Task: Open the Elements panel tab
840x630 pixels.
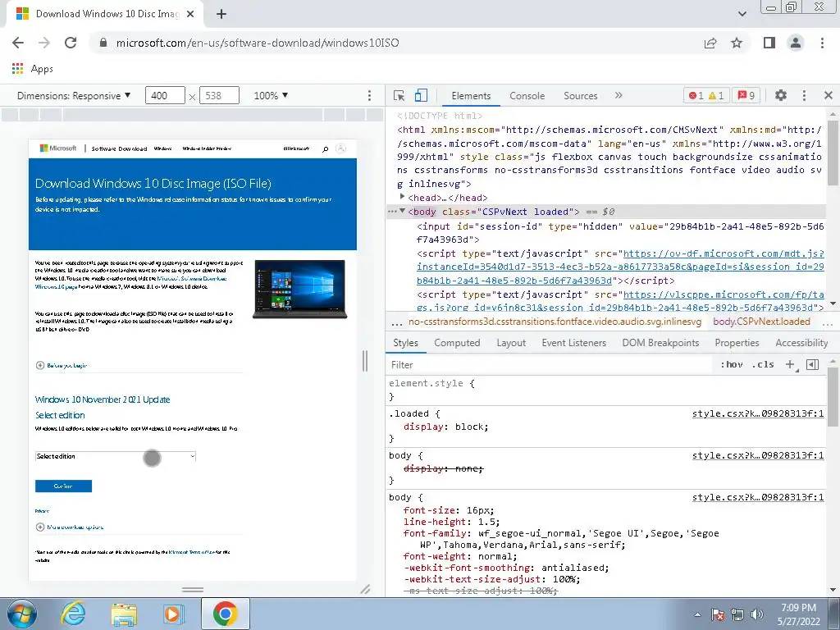Action: (x=471, y=96)
